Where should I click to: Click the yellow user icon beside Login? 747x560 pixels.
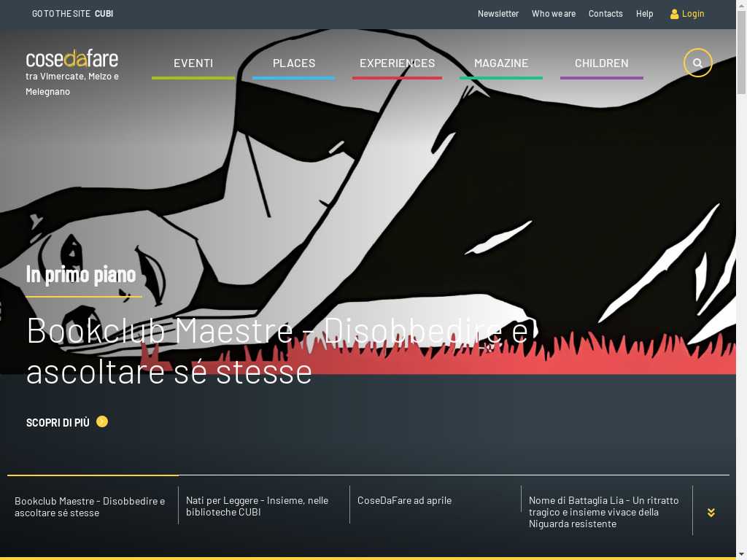click(x=674, y=14)
